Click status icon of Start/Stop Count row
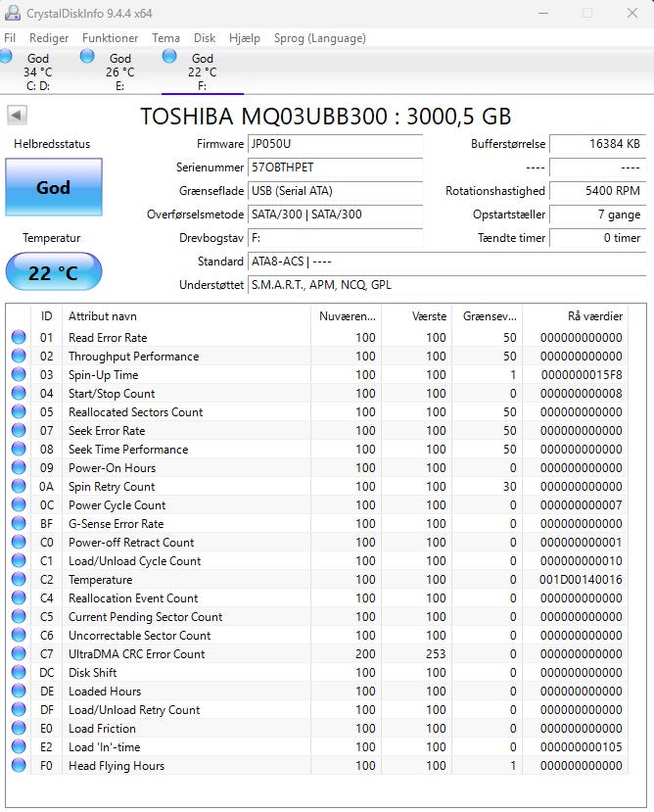The height and width of the screenshot is (812, 654). click(x=19, y=393)
